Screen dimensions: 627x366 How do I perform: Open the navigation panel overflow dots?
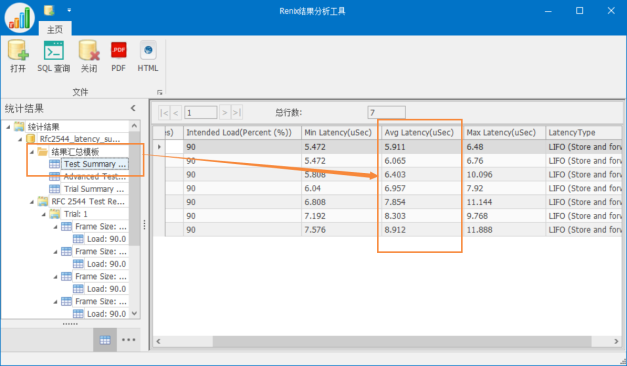click(x=128, y=340)
